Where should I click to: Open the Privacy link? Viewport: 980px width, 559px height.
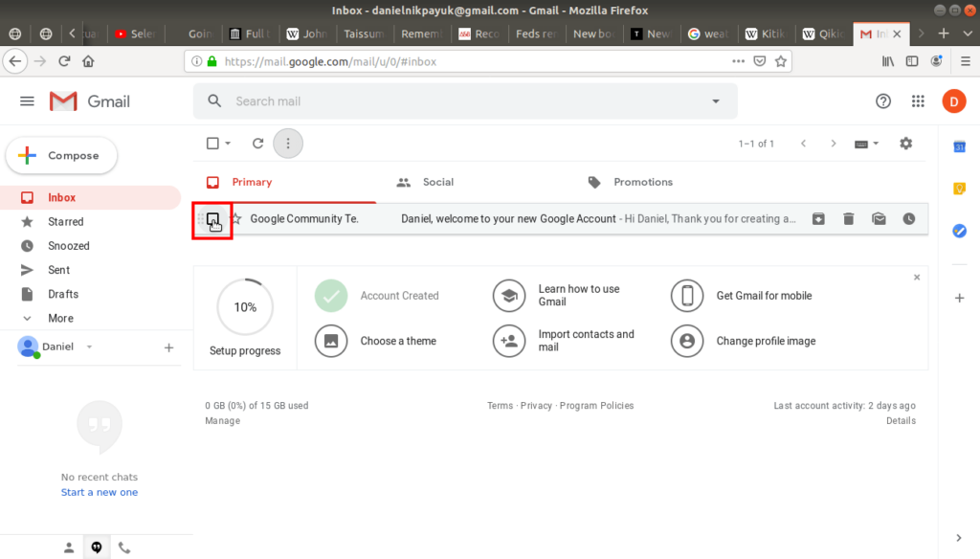tap(536, 406)
